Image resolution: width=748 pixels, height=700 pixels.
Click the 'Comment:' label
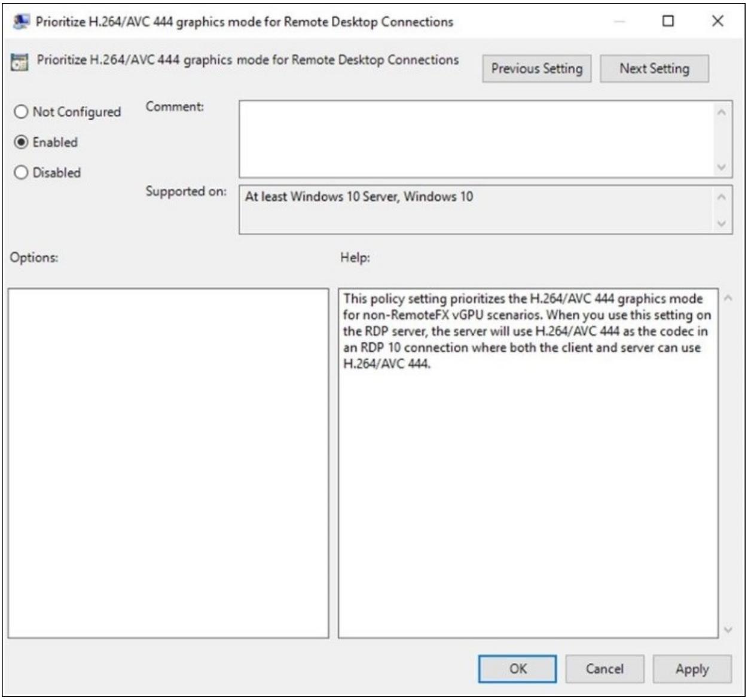[x=175, y=106]
